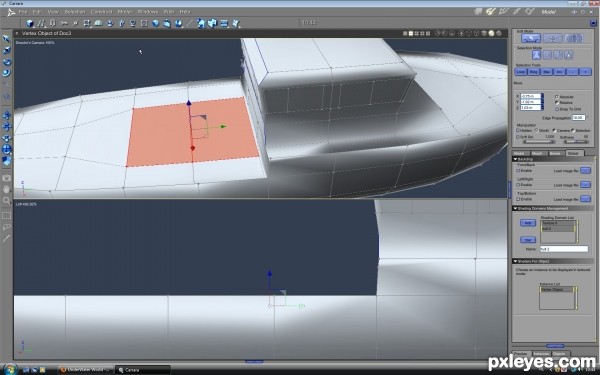Select the arrow move tool in left toolbar

[x=7, y=39]
